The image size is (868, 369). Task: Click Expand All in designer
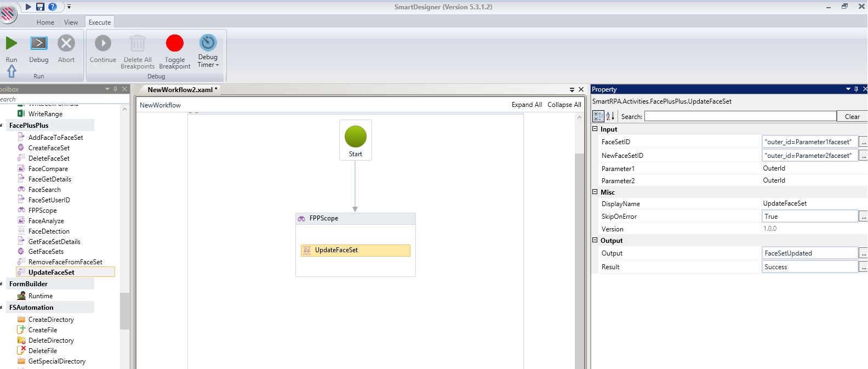tap(526, 105)
